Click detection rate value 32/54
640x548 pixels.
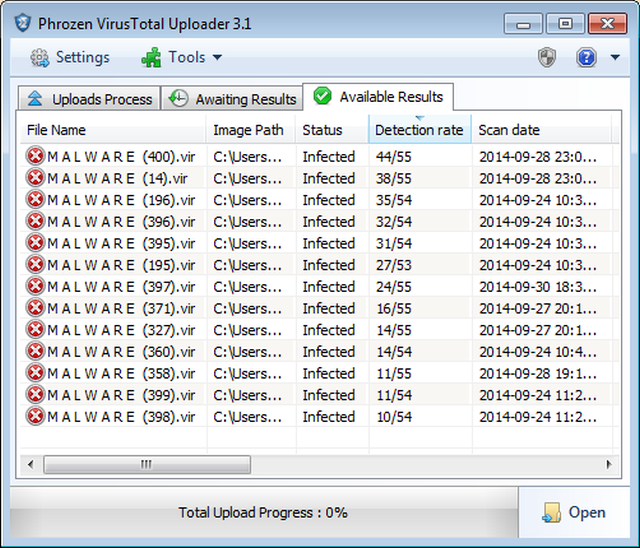(393, 222)
